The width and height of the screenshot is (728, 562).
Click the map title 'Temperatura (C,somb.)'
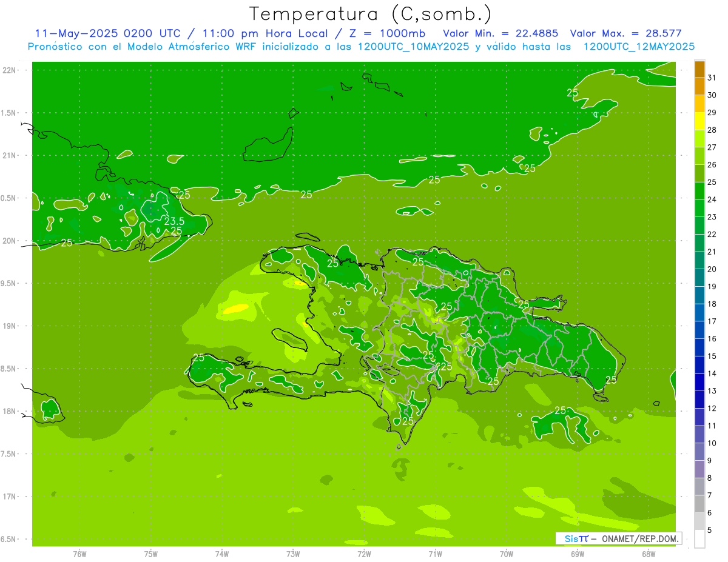370,14
